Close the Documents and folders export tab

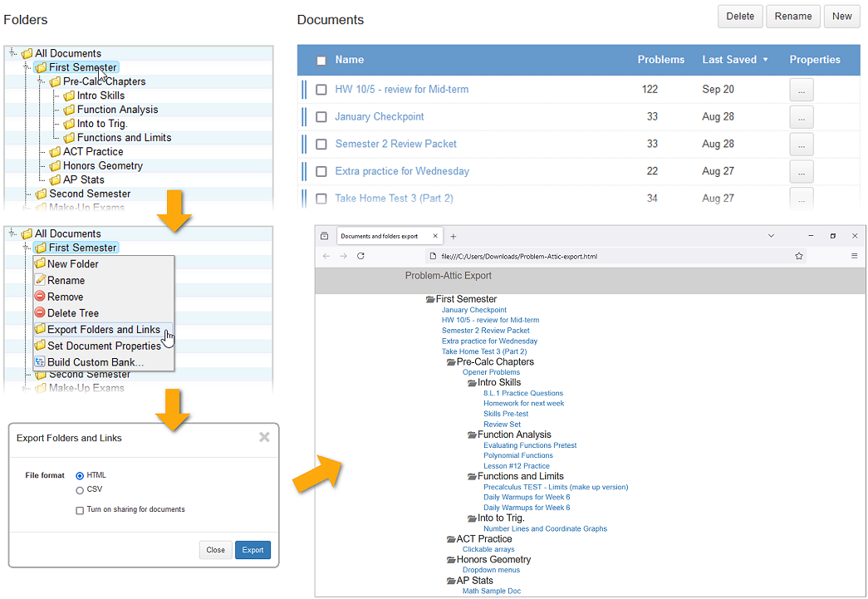point(435,236)
